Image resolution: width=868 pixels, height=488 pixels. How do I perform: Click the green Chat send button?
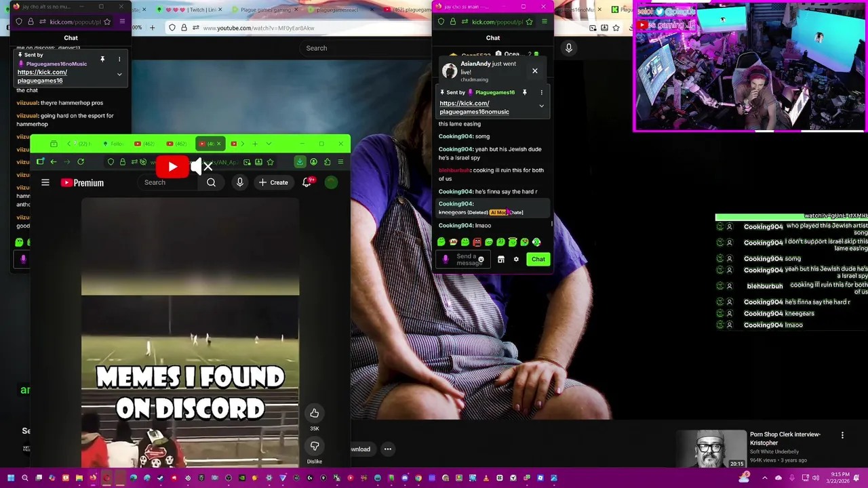point(538,259)
